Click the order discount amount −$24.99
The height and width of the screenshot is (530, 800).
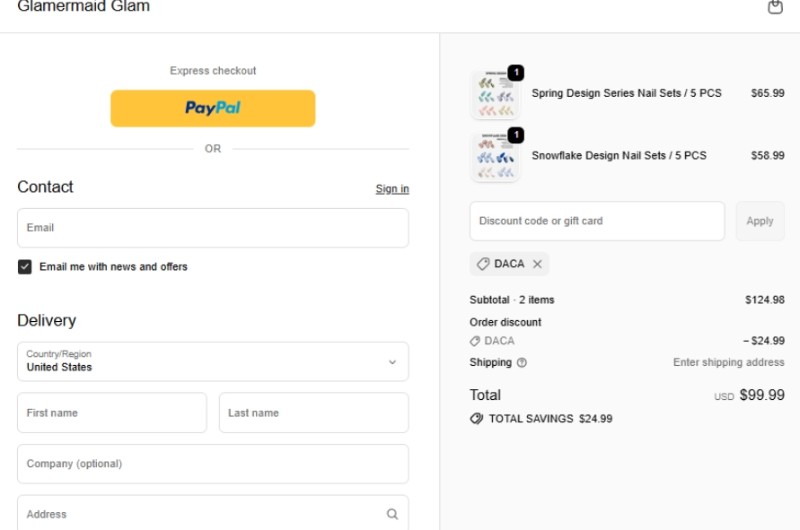(764, 341)
